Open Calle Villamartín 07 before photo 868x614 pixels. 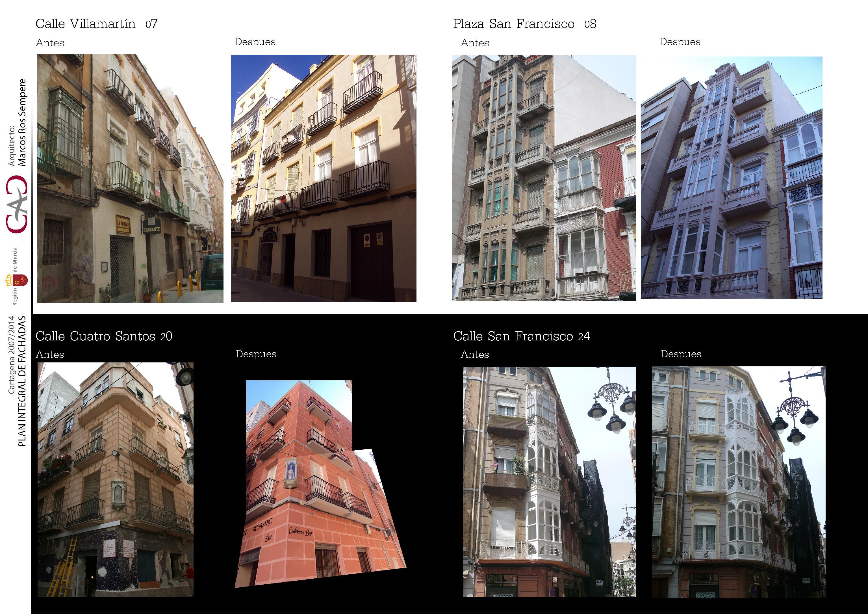(x=130, y=178)
